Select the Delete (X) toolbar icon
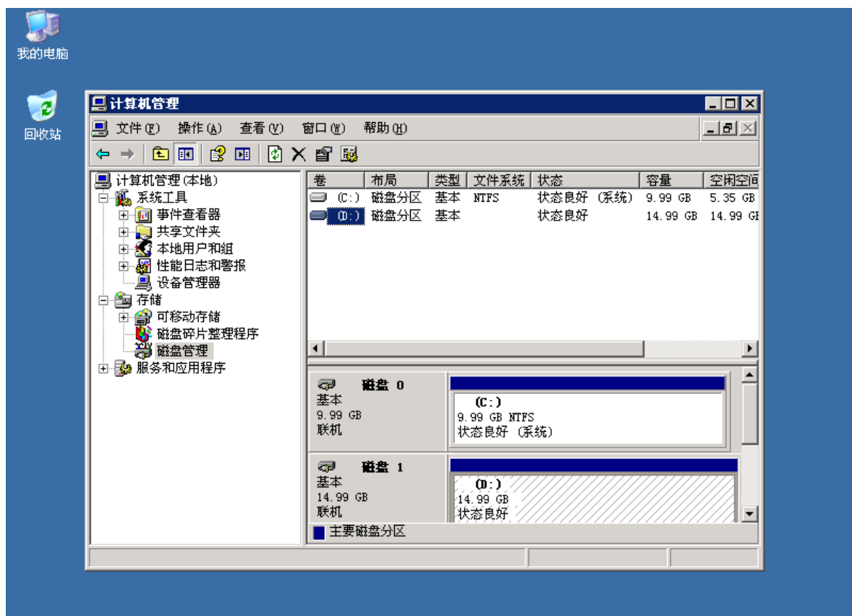Image resolution: width=852 pixels, height=616 pixels. pyautogui.click(x=298, y=153)
